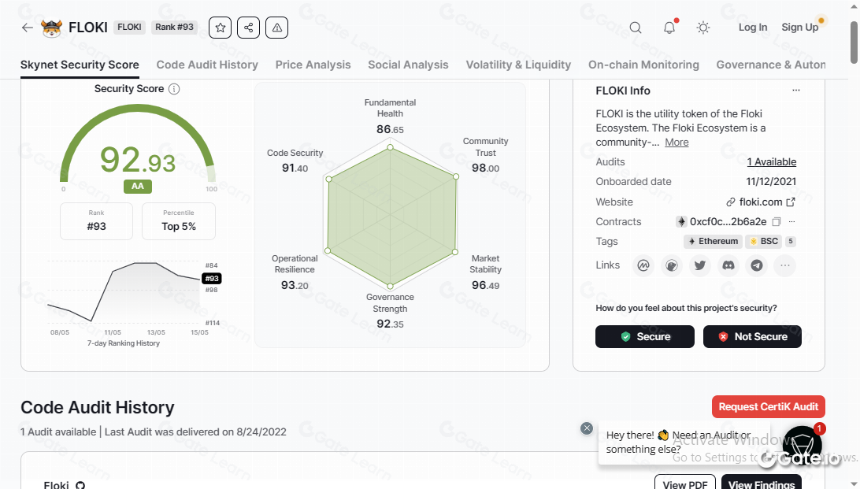This screenshot has height=489, width=860.
Task: Click Sign Up
Action: pos(800,27)
